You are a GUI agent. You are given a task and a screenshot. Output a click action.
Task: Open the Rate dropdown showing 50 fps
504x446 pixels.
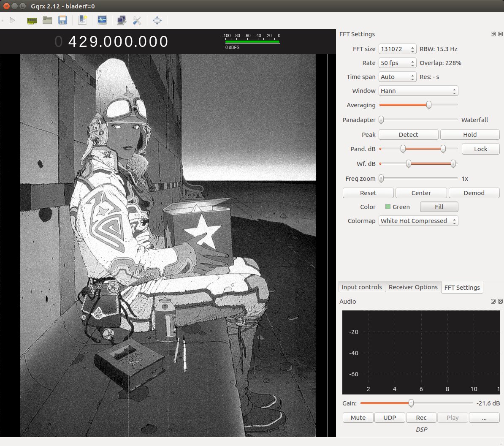point(397,63)
